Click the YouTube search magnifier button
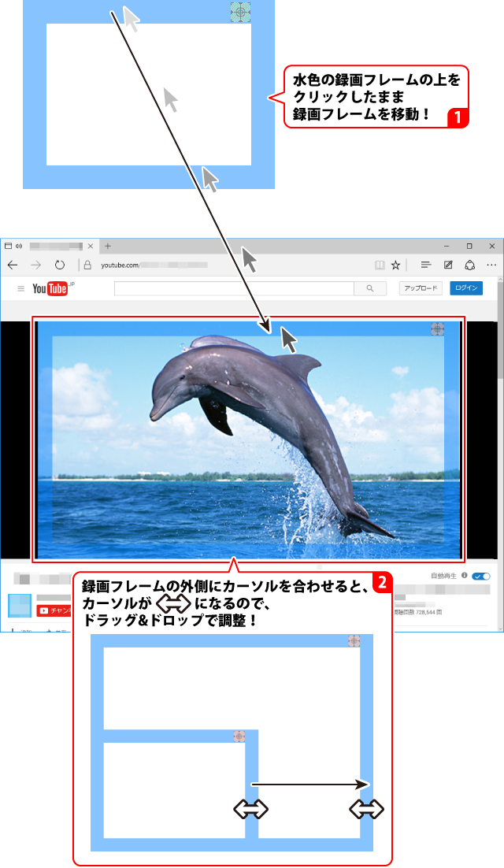Screen dimensions: 504x868 click(370, 288)
